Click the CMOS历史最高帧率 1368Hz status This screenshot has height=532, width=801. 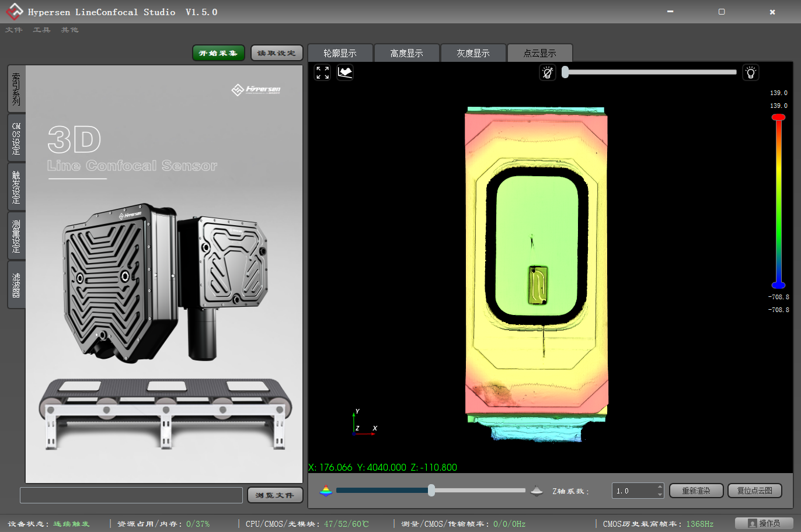pyautogui.click(x=658, y=524)
